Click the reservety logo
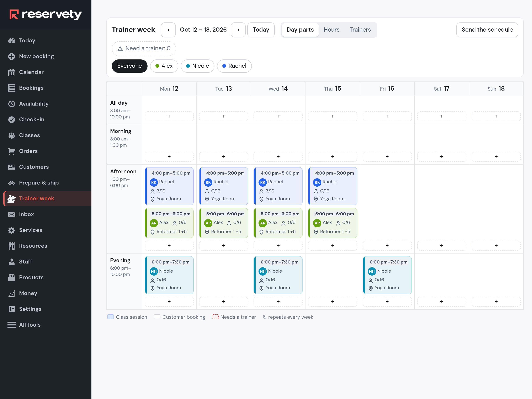Screen dimensions: 532x399 [x=46, y=14]
